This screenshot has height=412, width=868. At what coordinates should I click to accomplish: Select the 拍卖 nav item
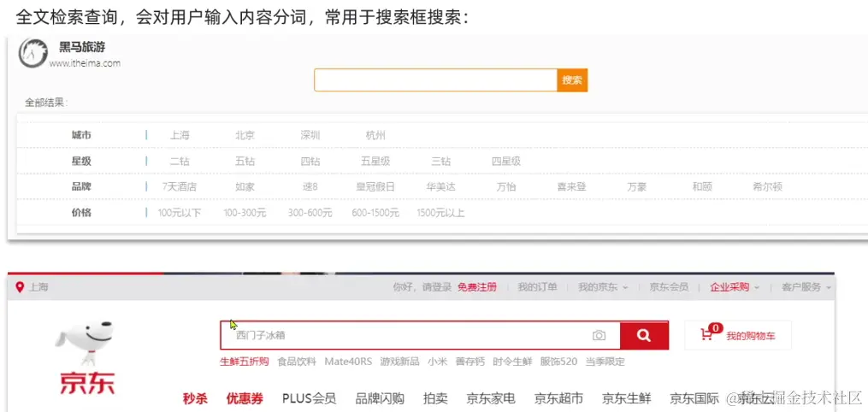[x=435, y=398]
